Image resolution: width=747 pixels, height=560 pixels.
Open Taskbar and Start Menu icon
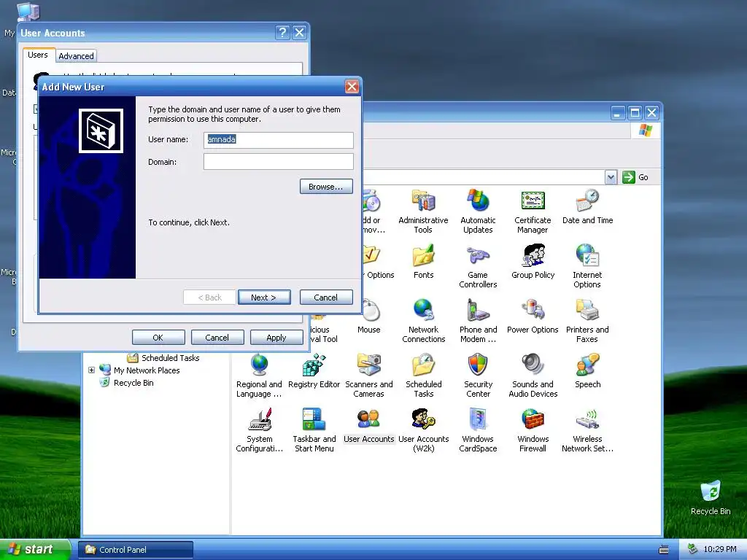[314, 430]
